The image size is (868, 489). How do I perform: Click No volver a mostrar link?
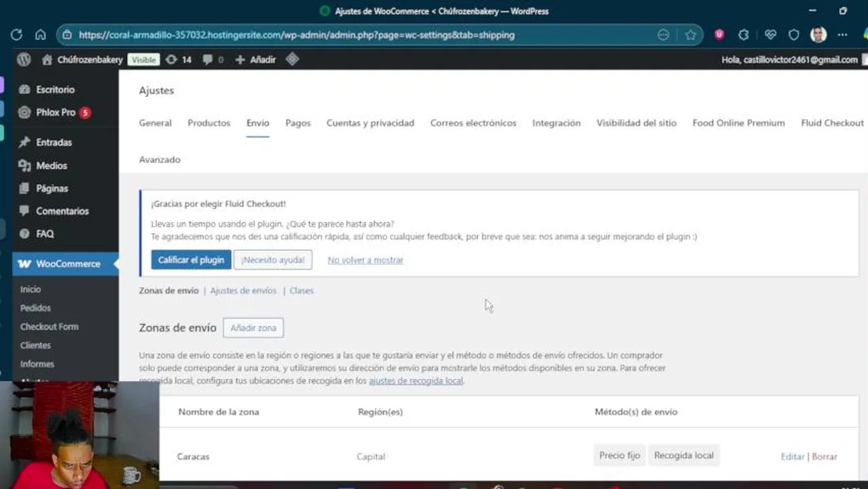click(x=365, y=260)
